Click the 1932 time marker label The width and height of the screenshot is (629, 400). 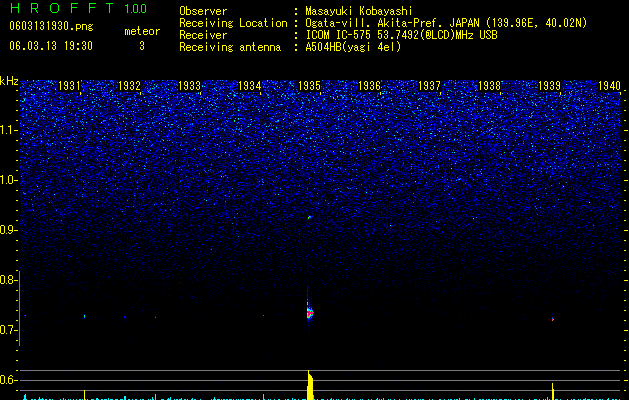tap(130, 86)
